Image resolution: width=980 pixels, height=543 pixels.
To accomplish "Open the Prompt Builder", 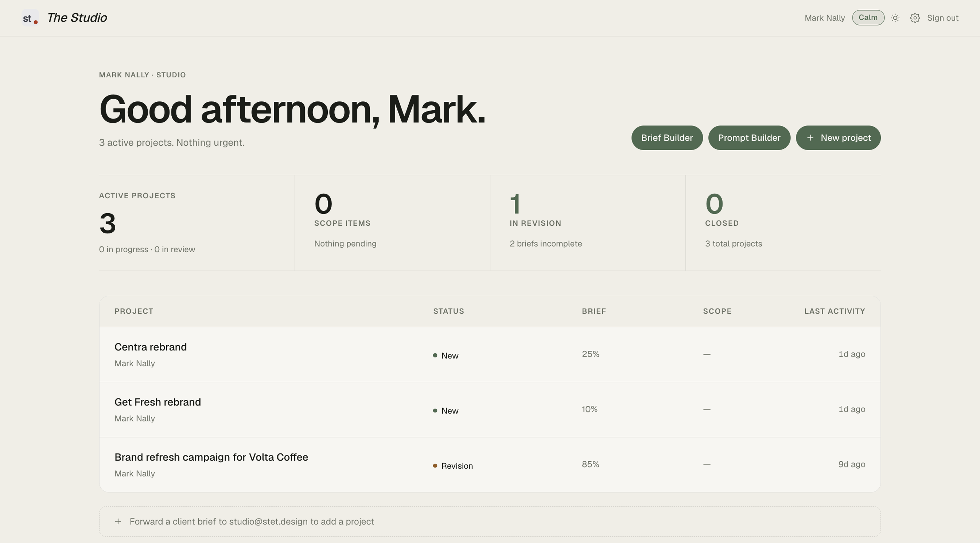I will (749, 138).
